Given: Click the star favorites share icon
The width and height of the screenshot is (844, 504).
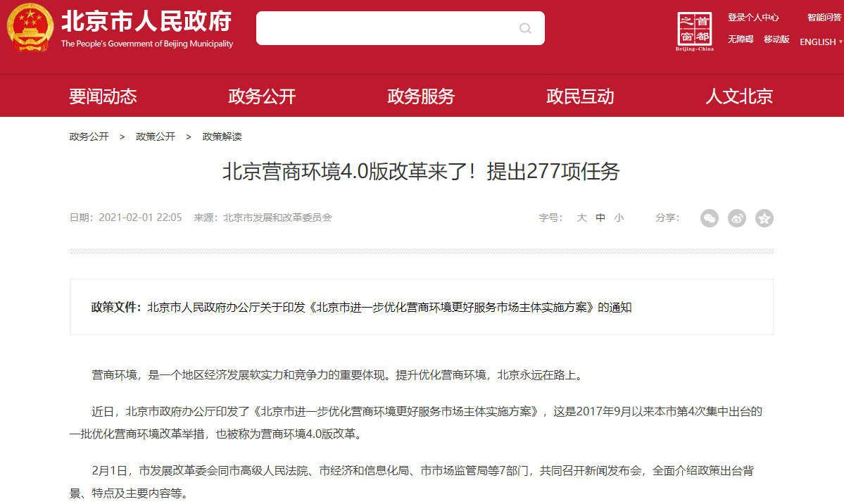Looking at the screenshot, I should tap(764, 218).
